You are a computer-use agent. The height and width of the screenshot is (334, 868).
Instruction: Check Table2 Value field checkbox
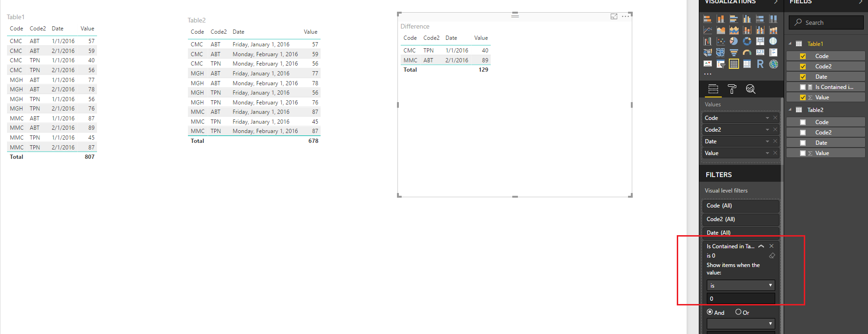803,153
